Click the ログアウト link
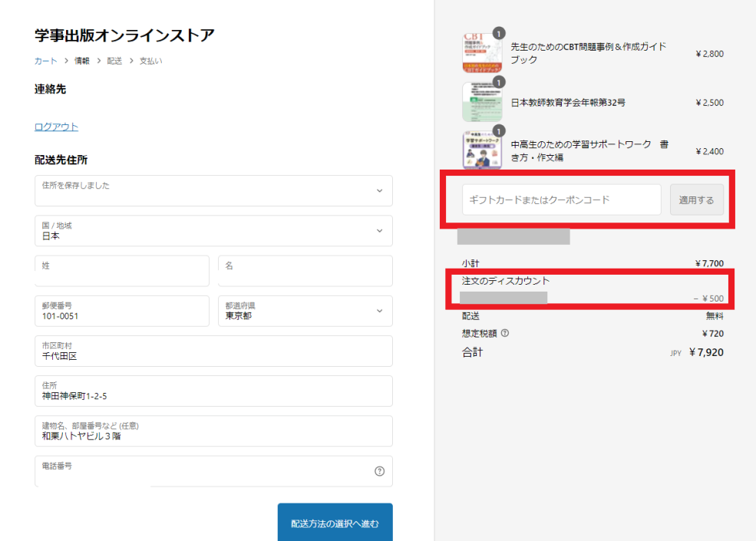The height and width of the screenshot is (541, 756). tap(56, 127)
